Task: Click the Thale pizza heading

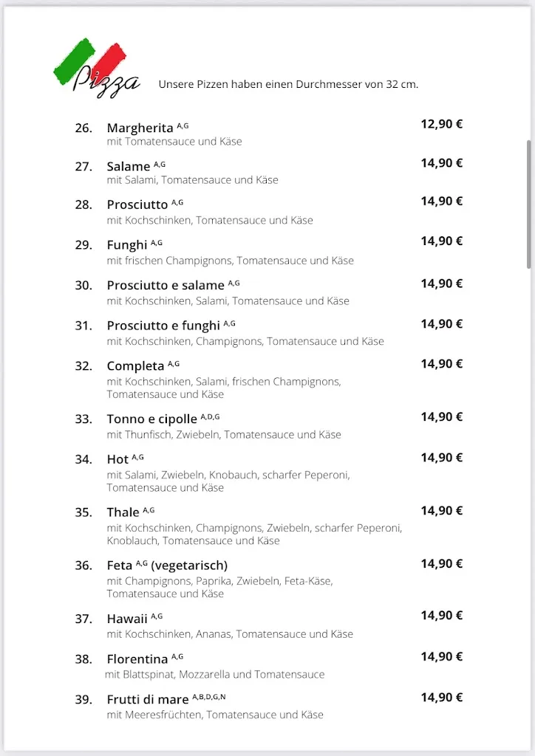Action: pos(123,512)
